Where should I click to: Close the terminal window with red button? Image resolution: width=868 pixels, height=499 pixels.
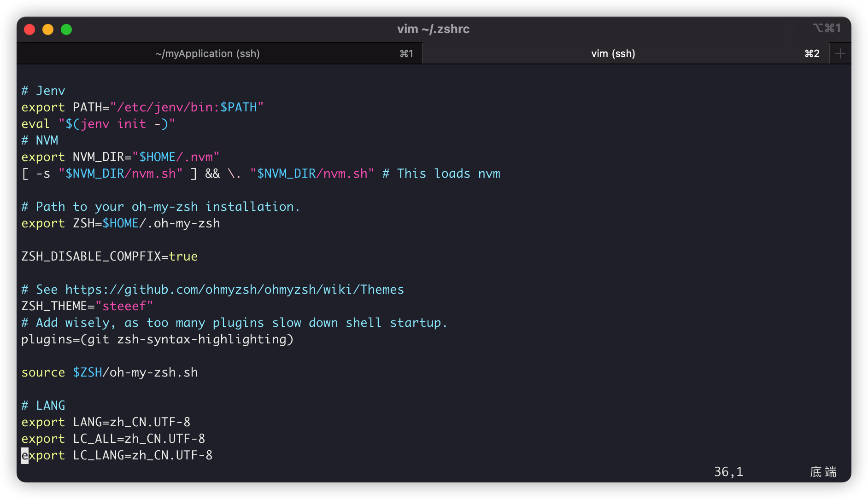pos(29,29)
